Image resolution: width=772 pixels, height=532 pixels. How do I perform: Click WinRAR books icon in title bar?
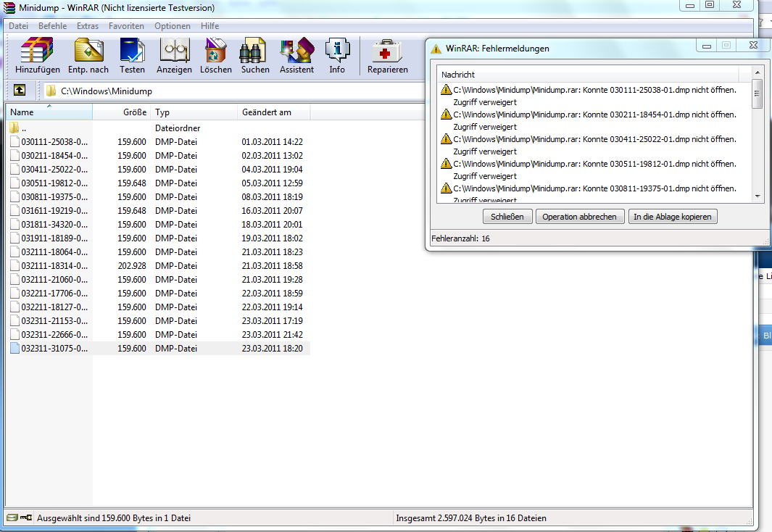pyautogui.click(x=9, y=7)
